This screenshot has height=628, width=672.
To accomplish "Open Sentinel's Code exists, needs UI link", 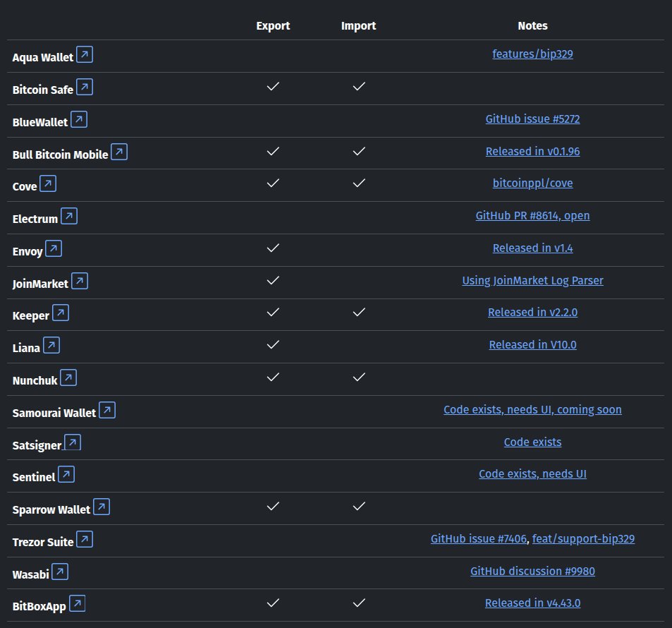I will click(x=532, y=474).
